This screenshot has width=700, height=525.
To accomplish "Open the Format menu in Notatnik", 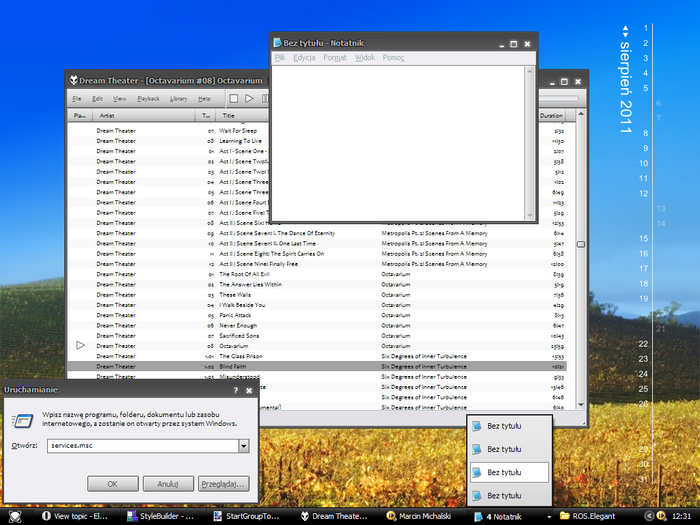I will (335, 58).
